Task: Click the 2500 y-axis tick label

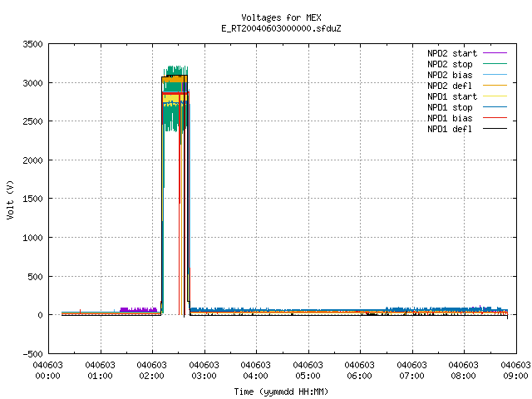Action: (32, 121)
